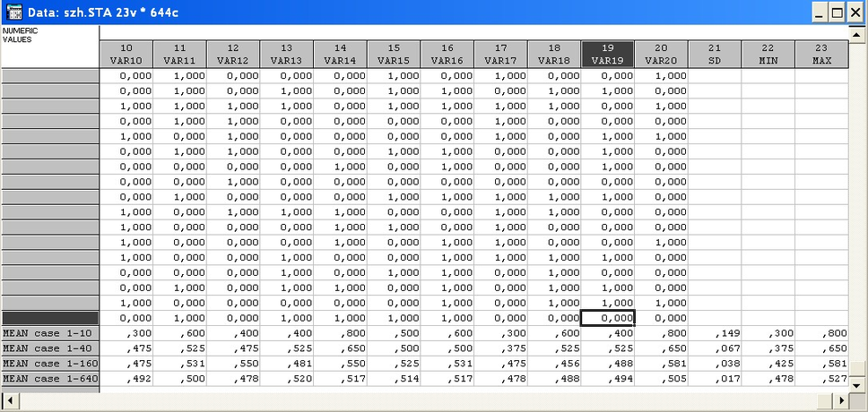This screenshot has width=868, height=412.
Task: Click vertical scrollbar thumb near bottom
Action: pyautogui.click(x=856, y=369)
